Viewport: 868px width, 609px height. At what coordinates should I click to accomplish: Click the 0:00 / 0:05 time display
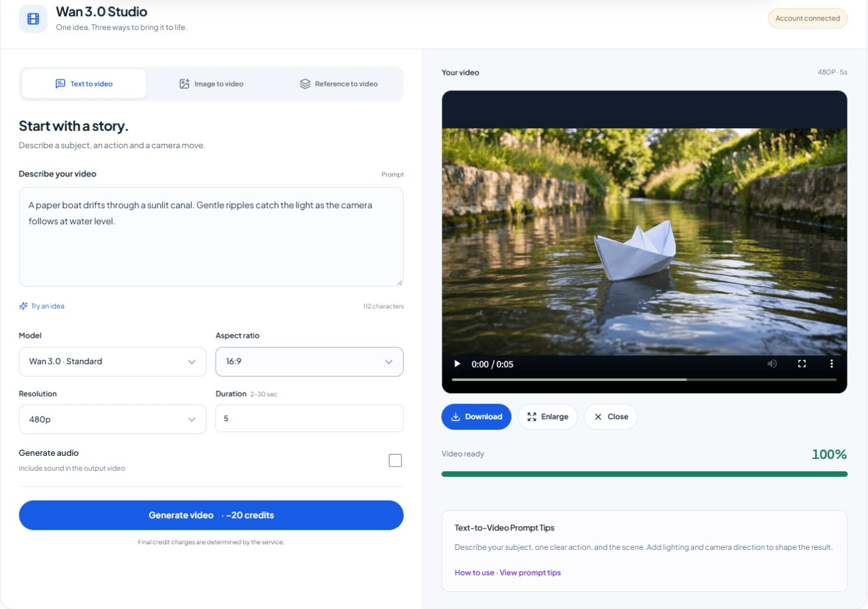click(x=492, y=364)
